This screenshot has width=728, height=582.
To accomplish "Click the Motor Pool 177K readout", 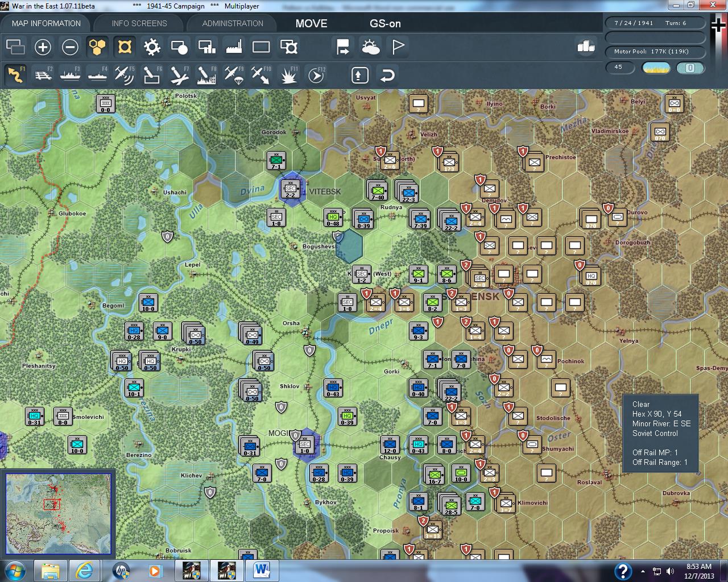I will click(x=656, y=52).
